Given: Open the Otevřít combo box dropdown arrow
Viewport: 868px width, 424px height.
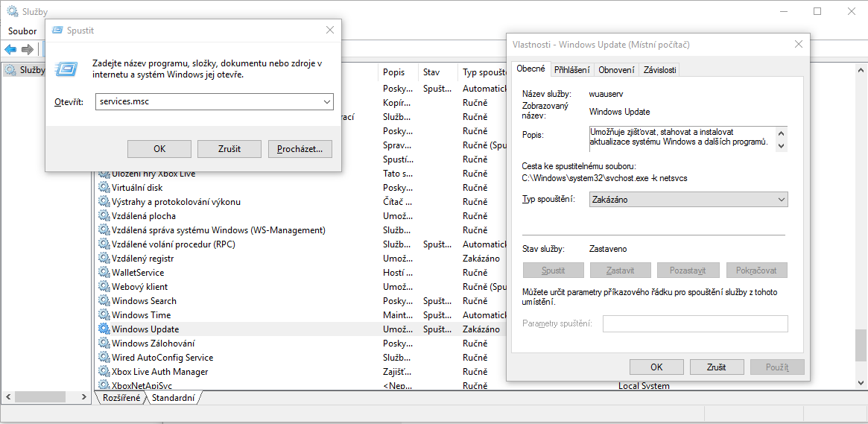Looking at the screenshot, I should 326,101.
